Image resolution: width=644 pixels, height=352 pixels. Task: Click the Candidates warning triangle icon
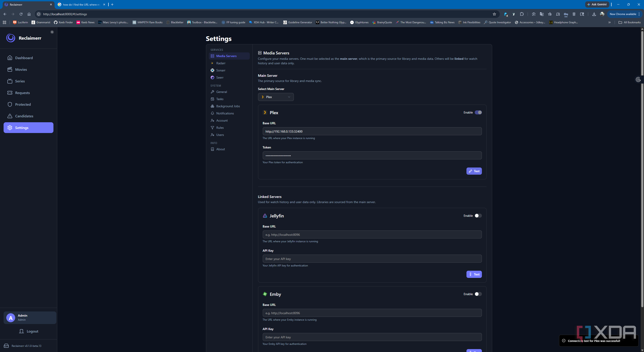pos(10,116)
